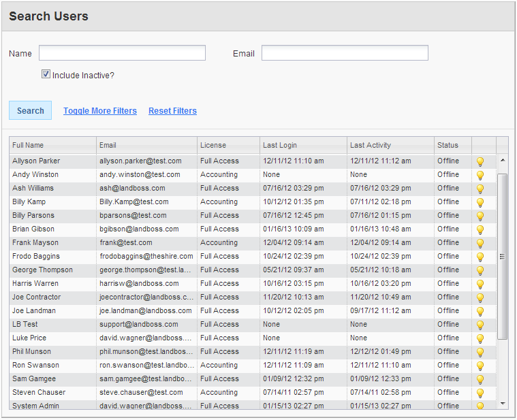517x420 pixels.
Task: Click lightbulb icon for Phil Munson
Action: click(480, 353)
